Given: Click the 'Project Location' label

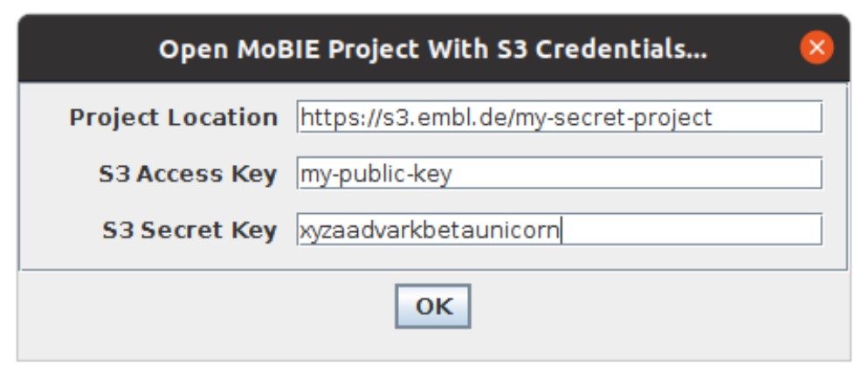Looking at the screenshot, I should [x=173, y=117].
